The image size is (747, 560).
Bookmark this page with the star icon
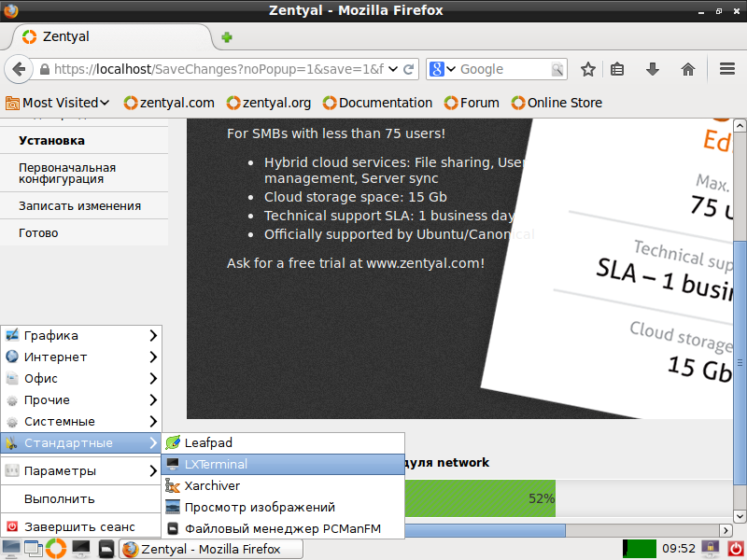point(588,69)
